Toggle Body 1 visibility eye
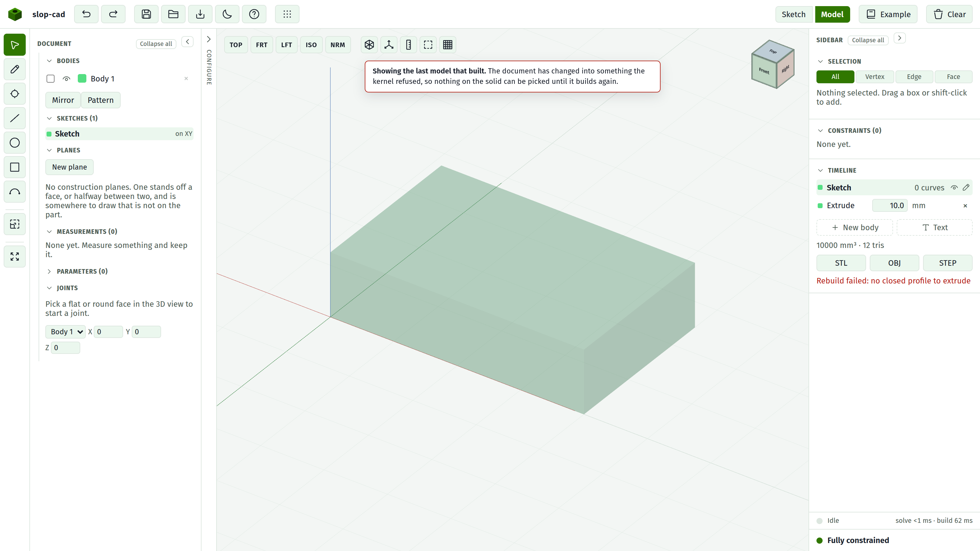The height and width of the screenshot is (551, 980). click(x=66, y=79)
